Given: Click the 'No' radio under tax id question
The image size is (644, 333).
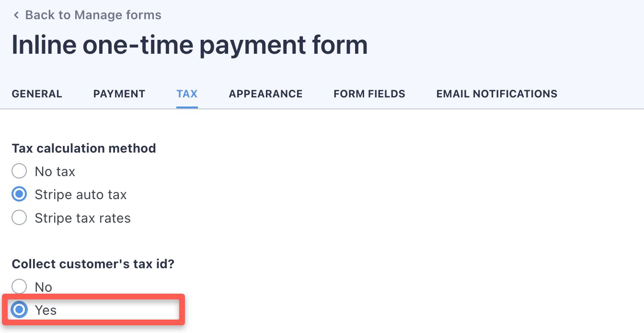Looking at the screenshot, I should [x=19, y=286].
